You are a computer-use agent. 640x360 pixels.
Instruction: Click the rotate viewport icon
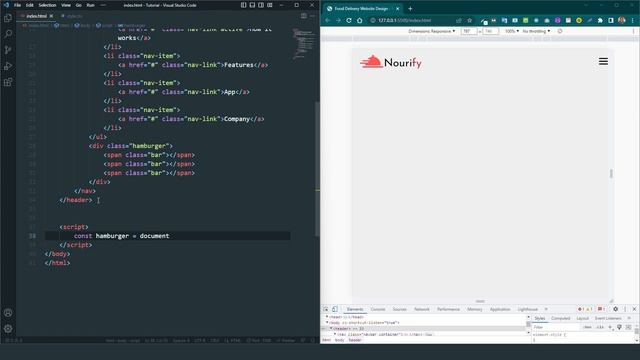(x=560, y=31)
